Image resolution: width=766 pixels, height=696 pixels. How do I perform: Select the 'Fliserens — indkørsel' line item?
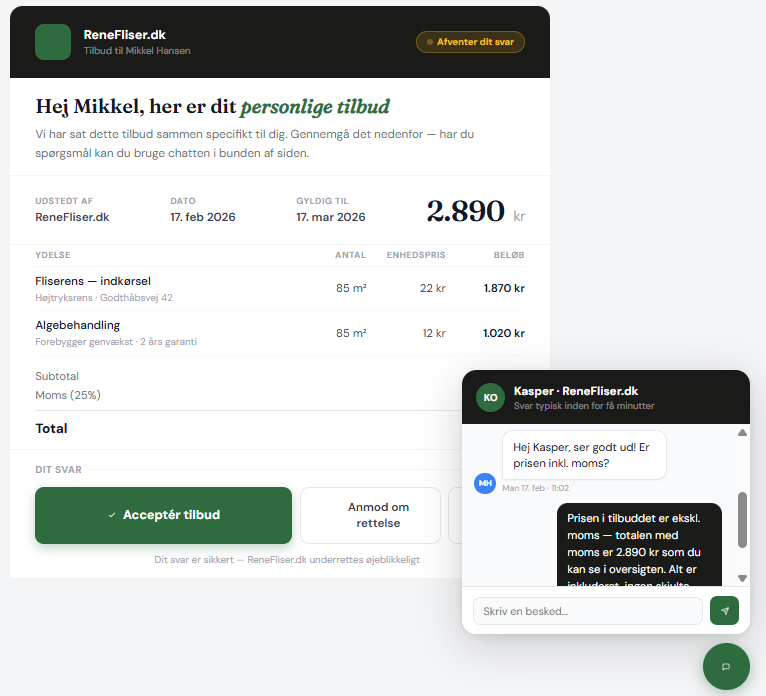(x=93, y=281)
